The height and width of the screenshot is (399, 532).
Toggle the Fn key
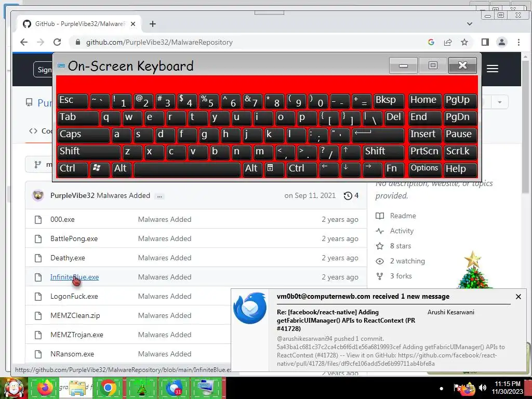[394, 169]
